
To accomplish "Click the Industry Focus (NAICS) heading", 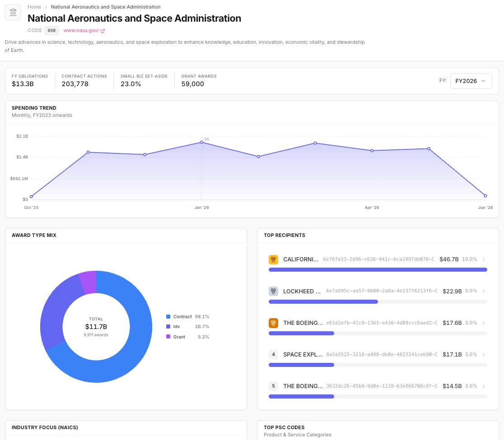I will (x=45, y=427).
